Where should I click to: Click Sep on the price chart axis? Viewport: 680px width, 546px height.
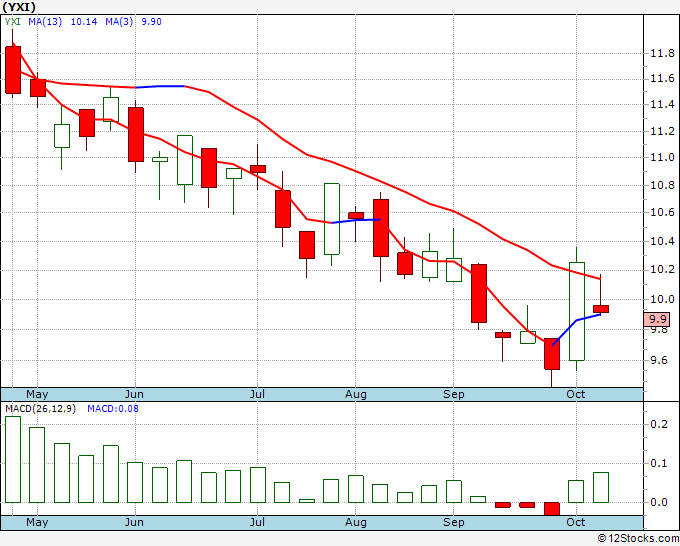click(x=454, y=394)
